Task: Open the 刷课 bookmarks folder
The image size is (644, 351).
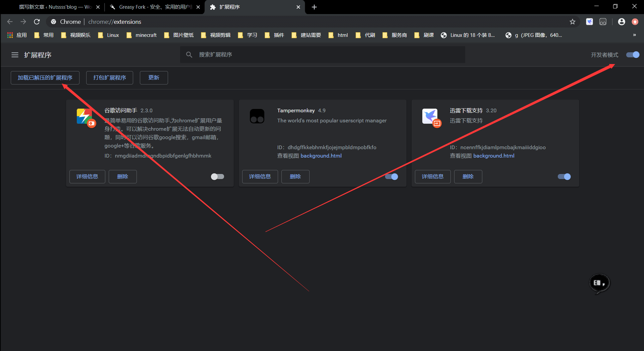Action: [x=424, y=35]
